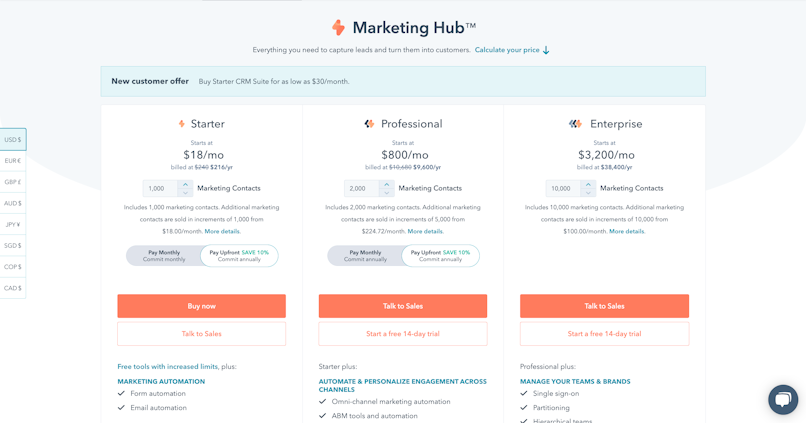
Task: Start a free 14-day trial for Professional
Action: [403, 334]
